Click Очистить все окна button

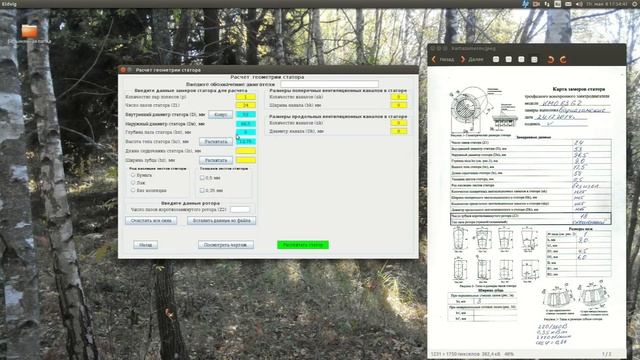click(151, 221)
